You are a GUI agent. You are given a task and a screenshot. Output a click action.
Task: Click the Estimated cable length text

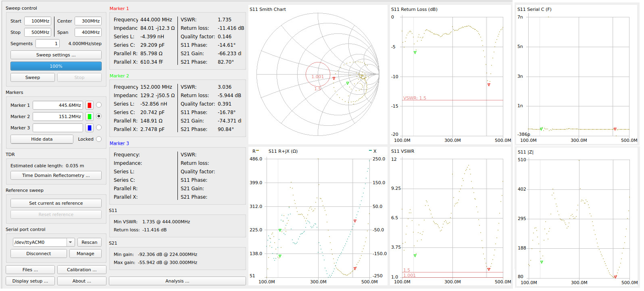[x=47, y=166]
